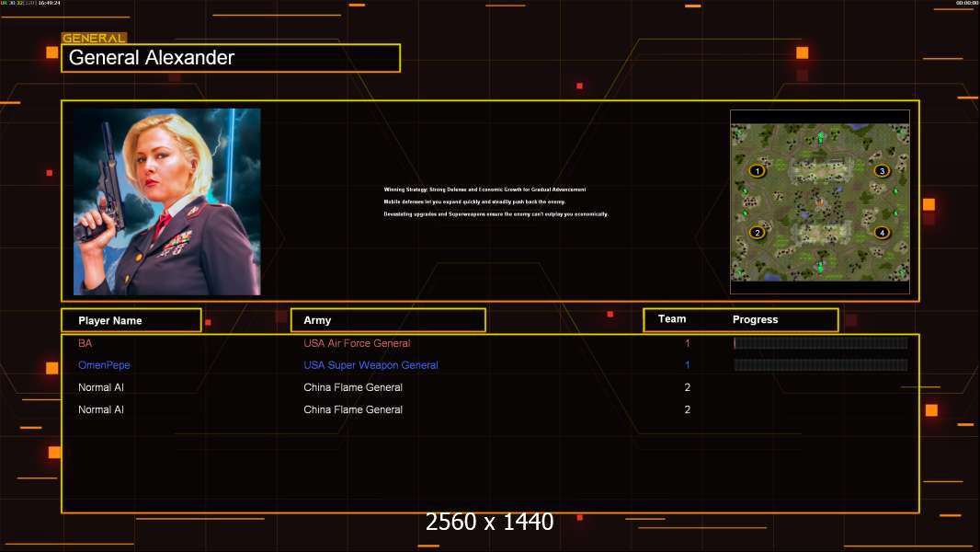The height and width of the screenshot is (552, 980).
Task: Click USA Super Weapon General army text
Action: point(370,365)
